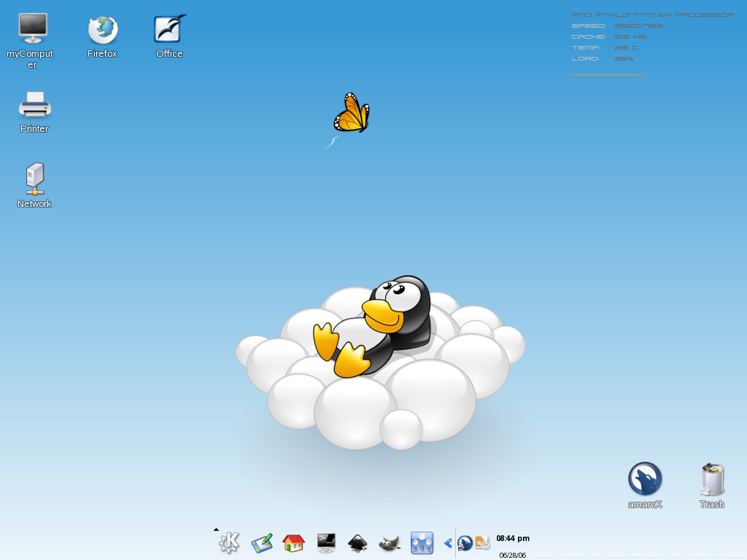The width and height of the screenshot is (747, 560).
Task: Click the processor info widget on the desktop
Action: click(x=652, y=43)
